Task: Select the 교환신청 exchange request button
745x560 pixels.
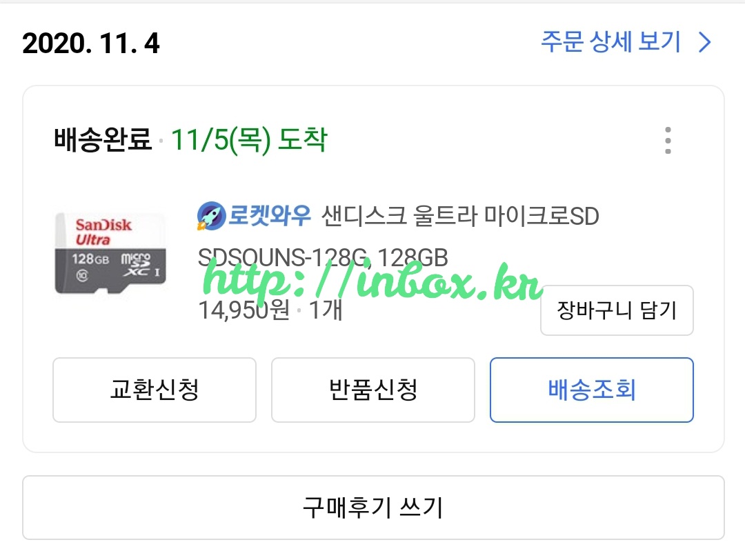Action: point(155,390)
